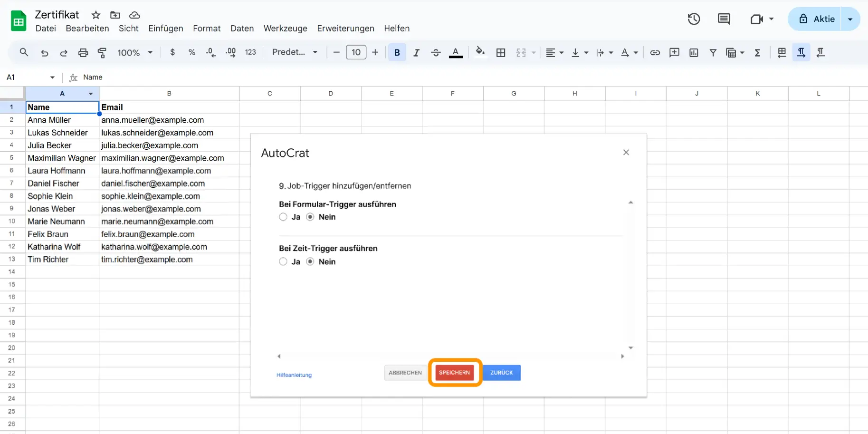View cloud save status
The image size is (868, 434).
coord(134,15)
